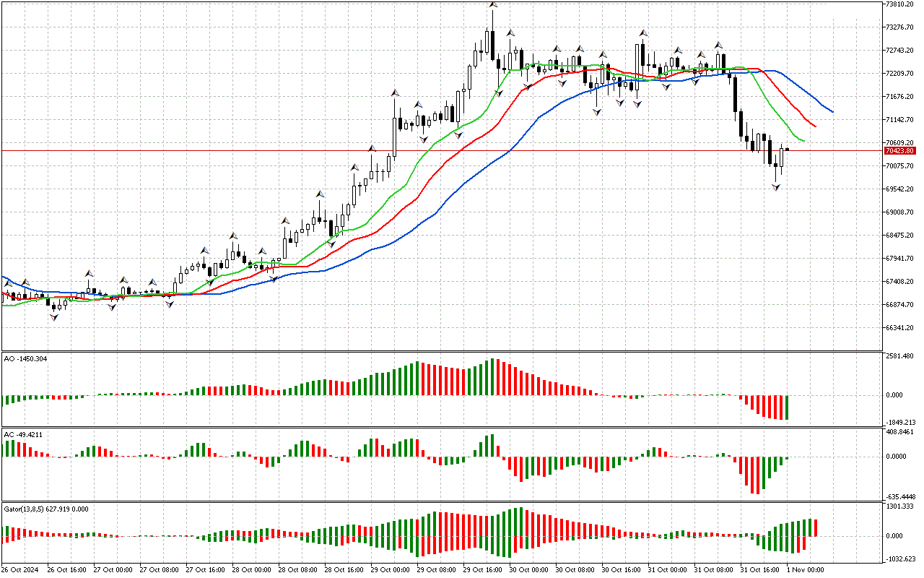Image resolution: width=924 pixels, height=578 pixels.
Task: Click the 73276.70 price axis label
Action: click(900, 27)
